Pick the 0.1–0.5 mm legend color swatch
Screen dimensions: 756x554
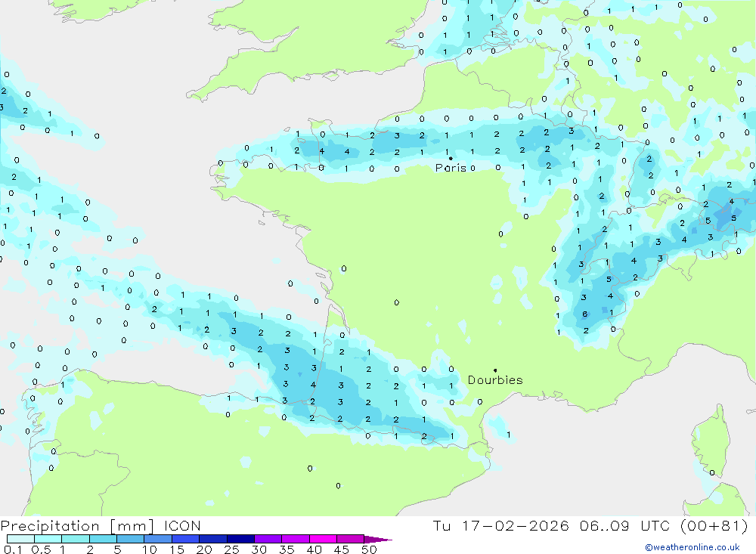(x=20, y=539)
